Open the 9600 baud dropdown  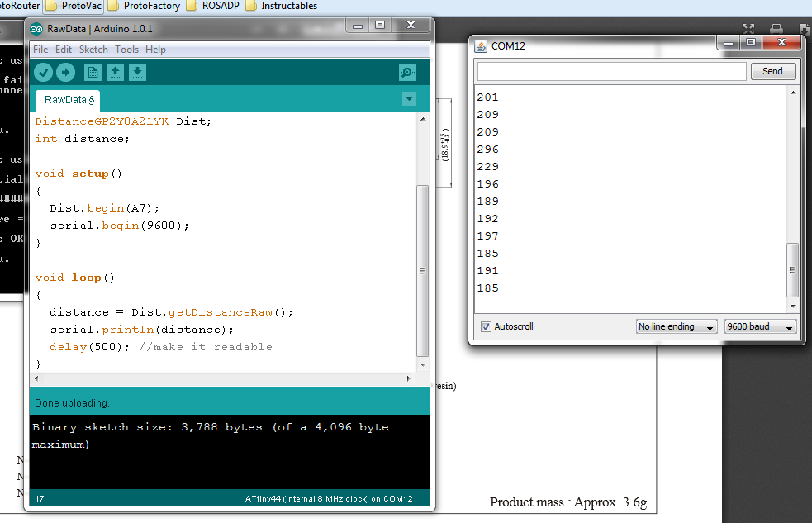tap(760, 326)
